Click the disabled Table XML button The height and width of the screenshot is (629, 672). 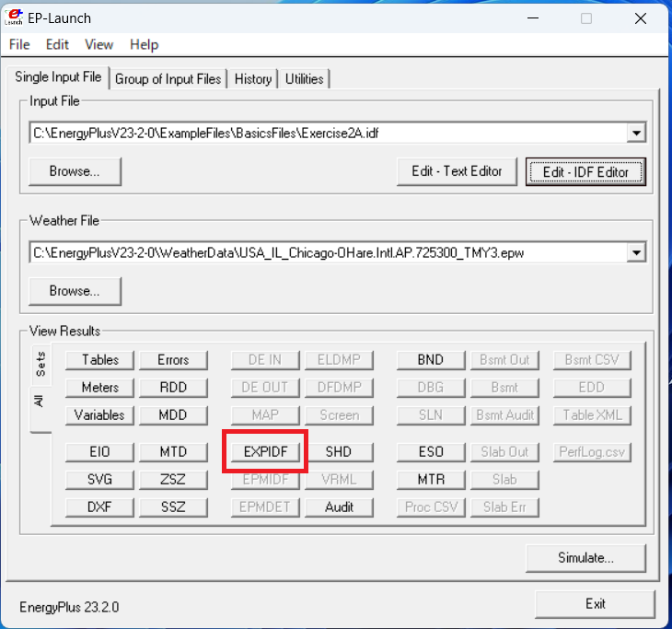(592, 415)
